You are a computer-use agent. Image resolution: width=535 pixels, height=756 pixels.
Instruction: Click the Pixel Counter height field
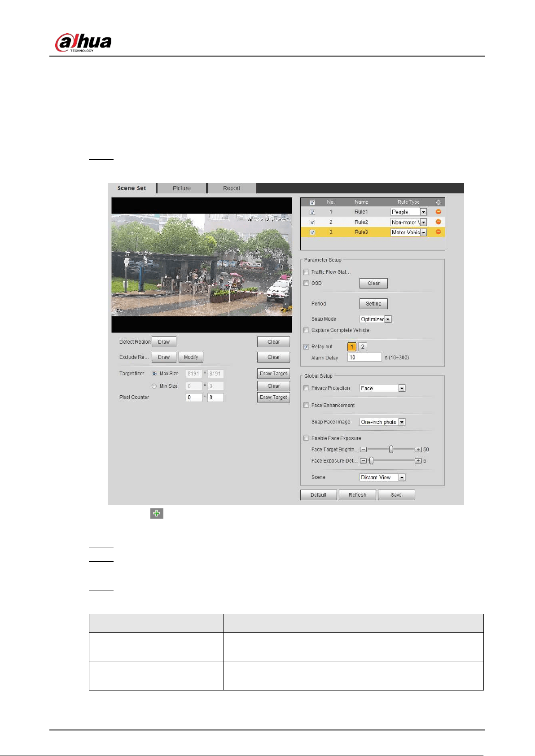[x=215, y=397]
